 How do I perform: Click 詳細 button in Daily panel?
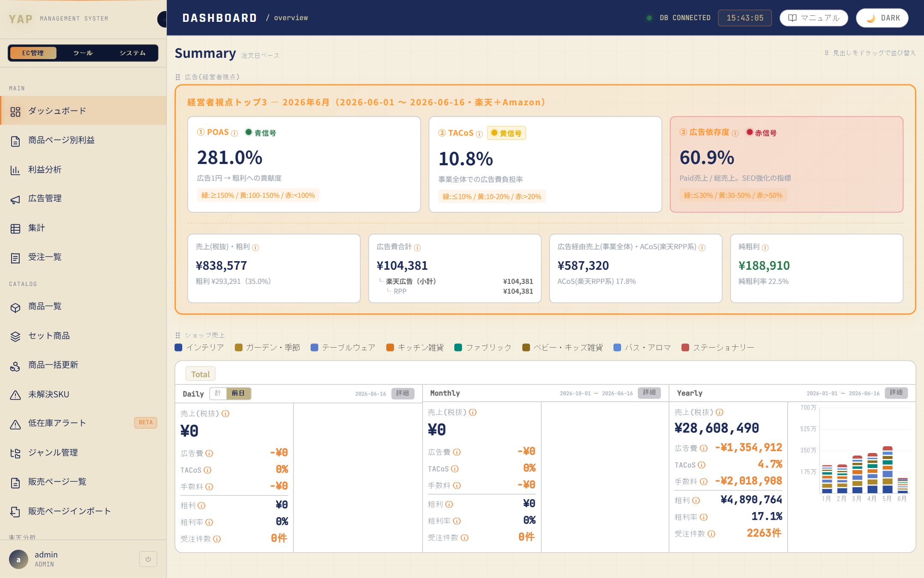[403, 393]
